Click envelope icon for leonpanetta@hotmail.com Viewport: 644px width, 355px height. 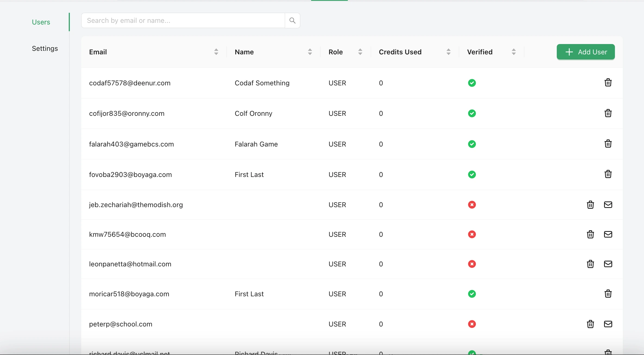608,264
